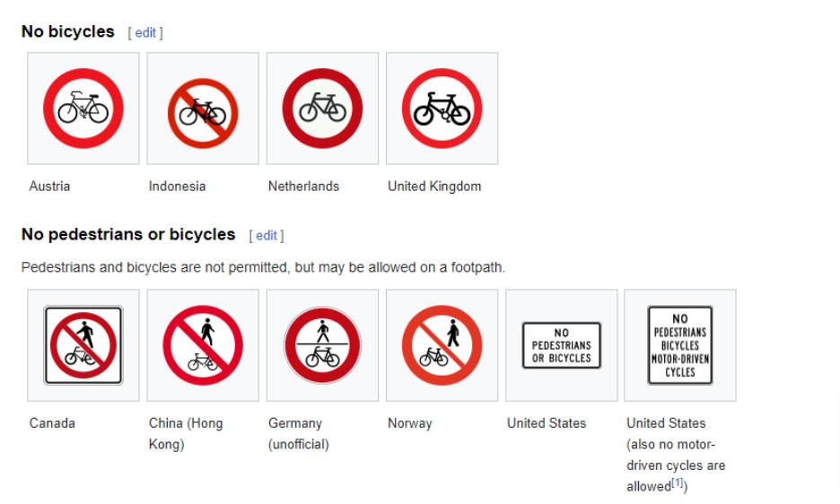Click the Austria caption text
The width and height of the screenshot is (840, 504).
(49, 187)
